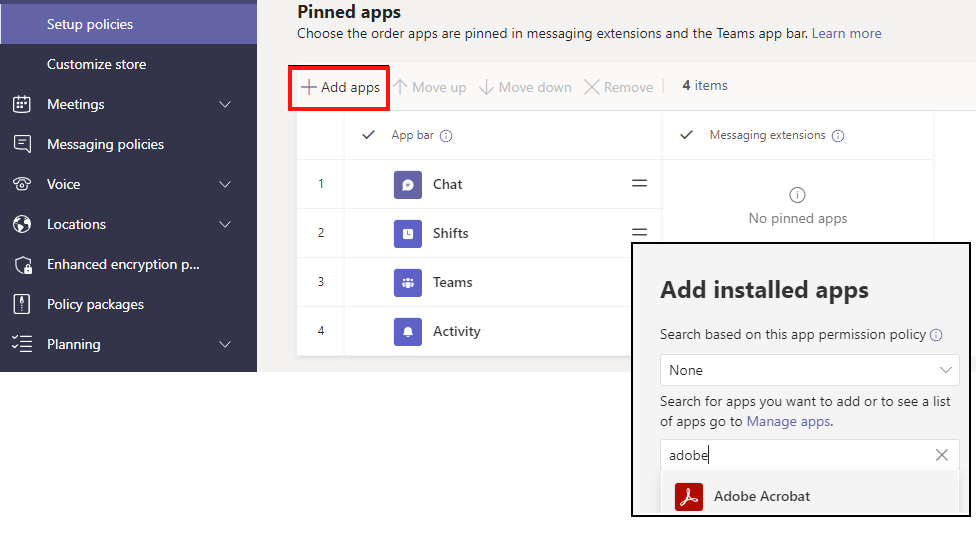The height and width of the screenshot is (534, 976).
Task: Click Move down in toolbar
Action: click(x=525, y=87)
